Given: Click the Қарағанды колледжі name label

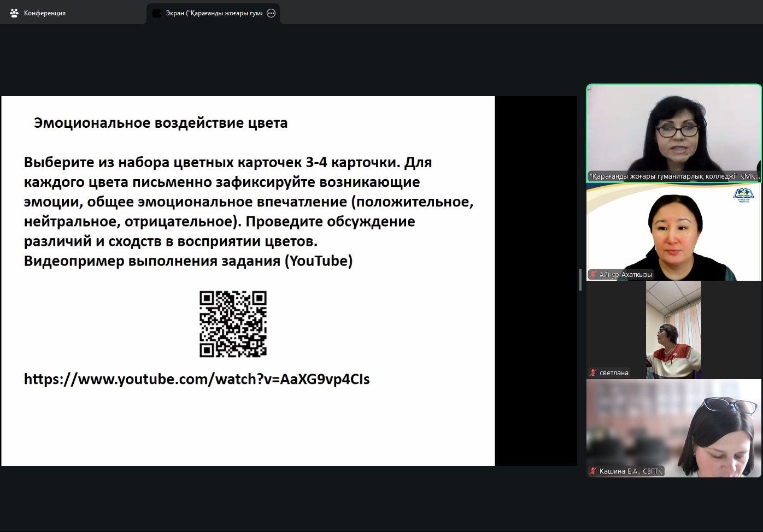Looking at the screenshot, I should point(674,176).
